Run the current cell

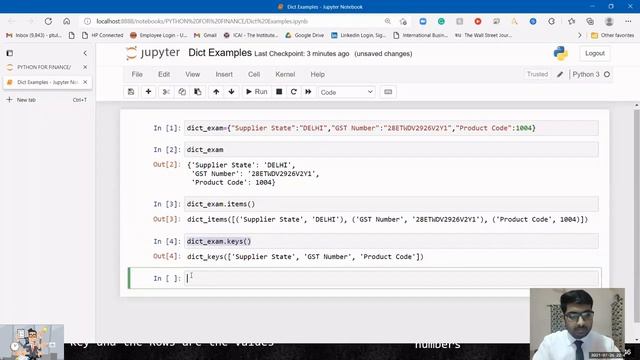click(256, 92)
